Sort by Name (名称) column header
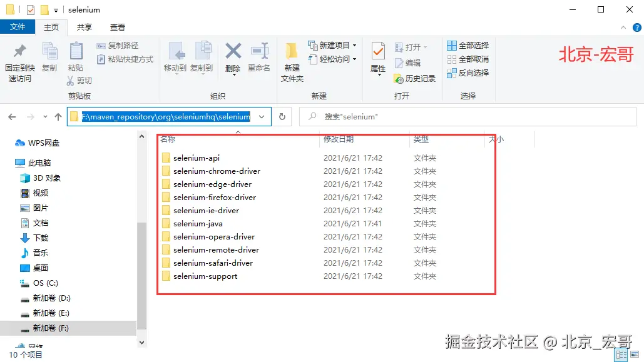 coord(168,139)
